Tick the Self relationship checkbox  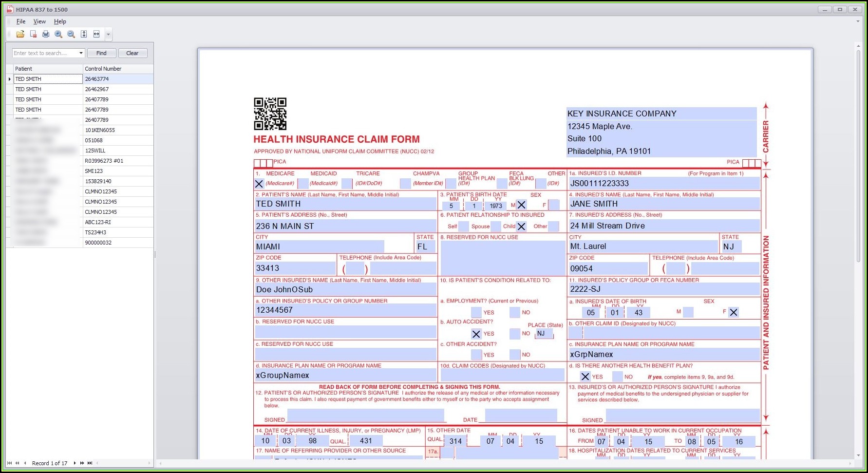[x=463, y=227]
